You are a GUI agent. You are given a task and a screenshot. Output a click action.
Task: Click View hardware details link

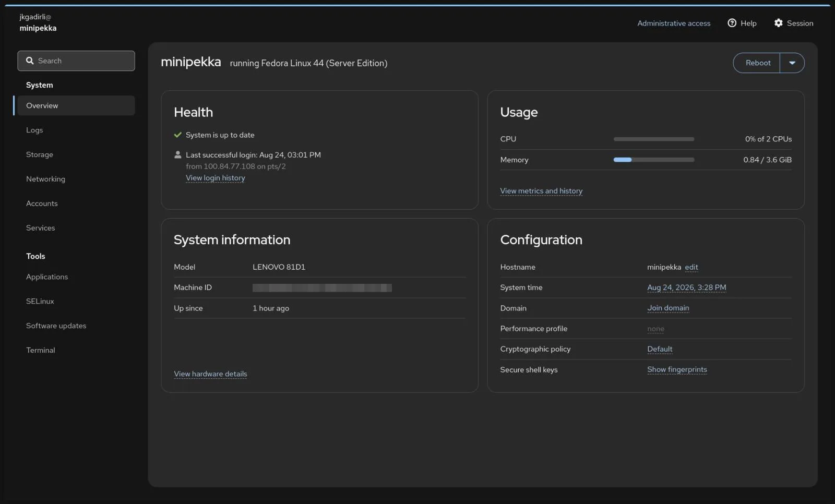point(210,374)
